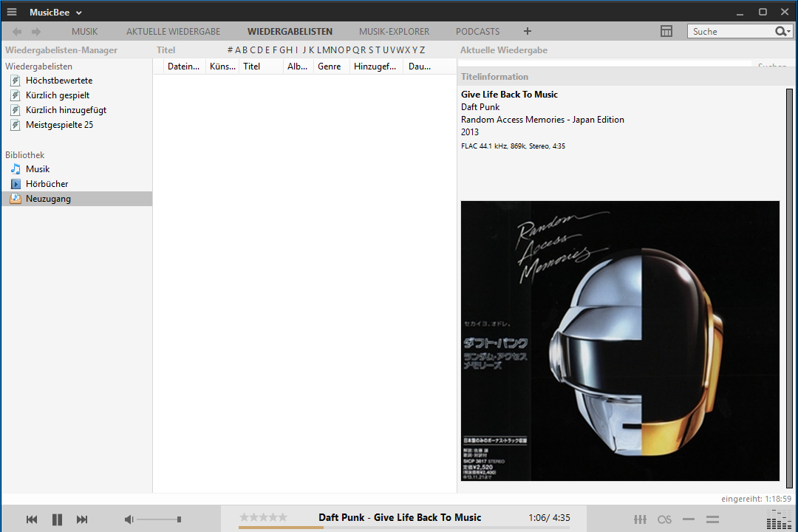This screenshot has width=798, height=532.
Task: Open the panel layout icon beside search
Action: 666,31
